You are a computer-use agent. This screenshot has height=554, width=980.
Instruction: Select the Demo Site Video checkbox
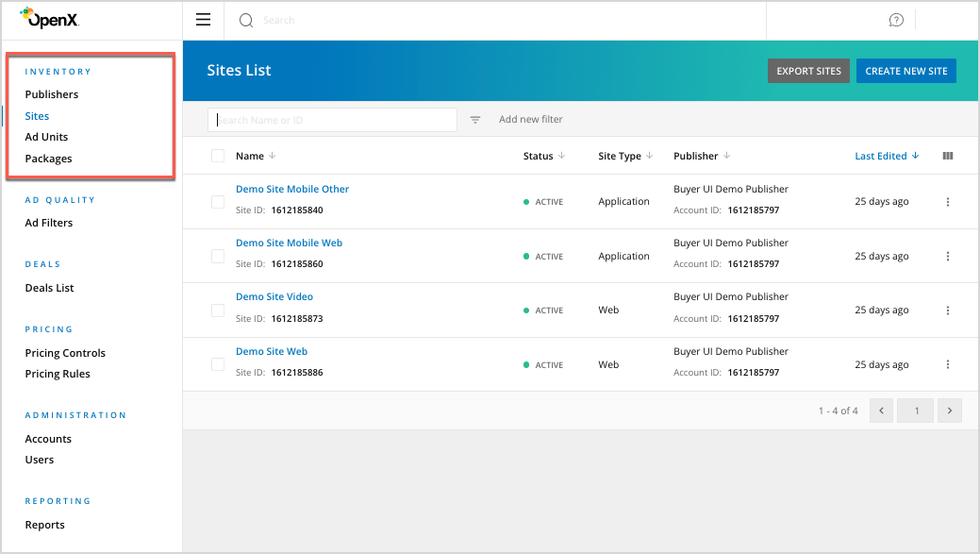(x=218, y=311)
